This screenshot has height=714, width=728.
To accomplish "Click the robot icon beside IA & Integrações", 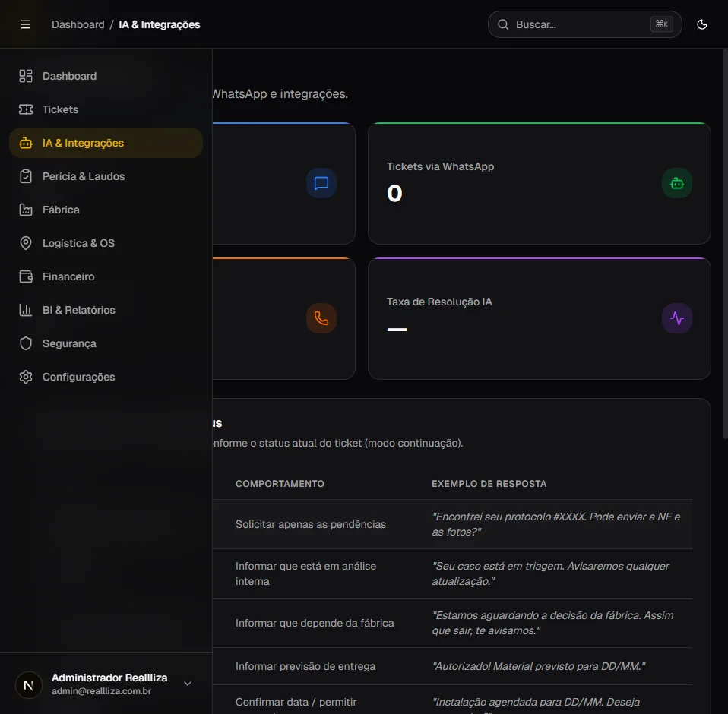I will click(26, 143).
